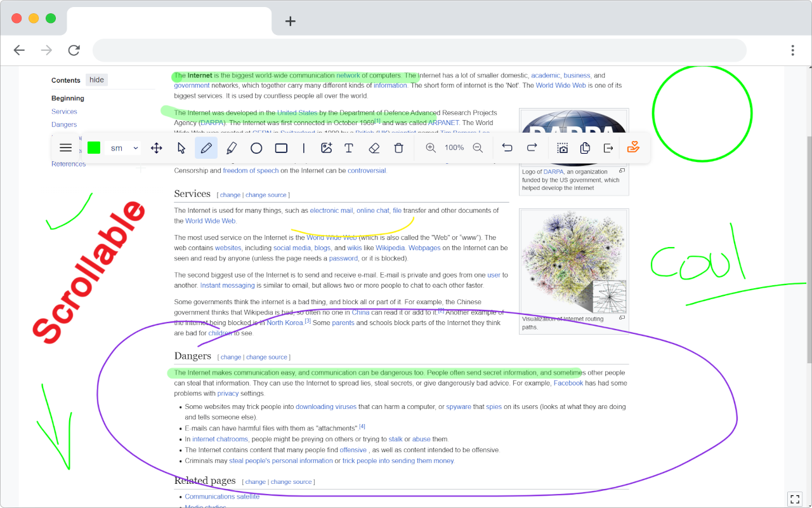Open the sm stroke size dropdown
Screen dimensions: 812x508
coord(124,148)
